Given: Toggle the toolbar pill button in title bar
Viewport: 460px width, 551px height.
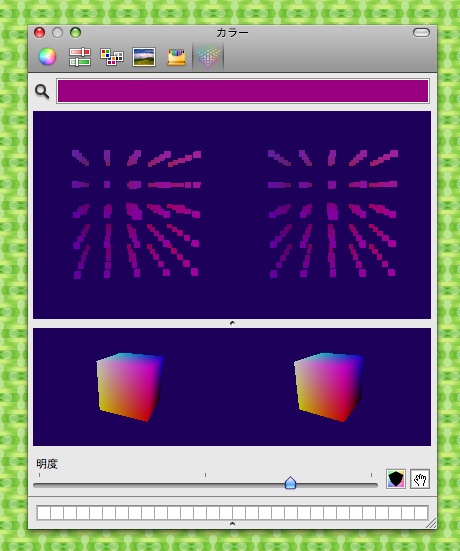Looking at the screenshot, I should (421, 33).
